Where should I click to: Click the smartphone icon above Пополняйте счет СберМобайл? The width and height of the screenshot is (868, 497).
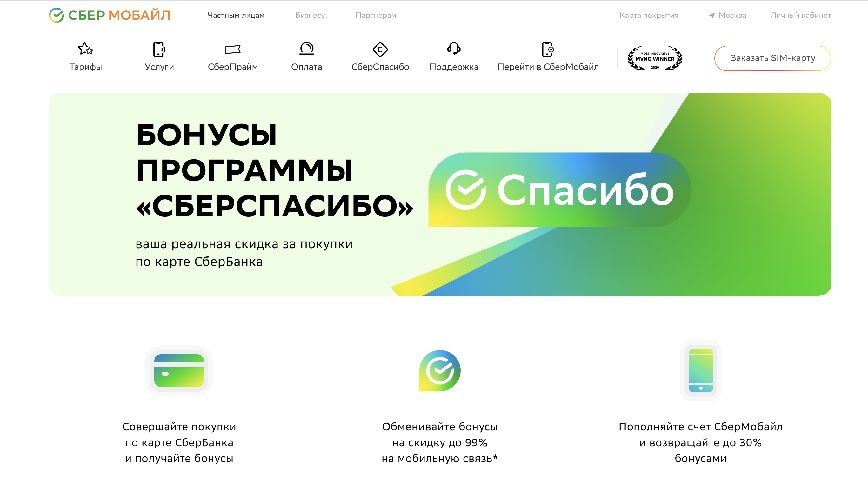coord(700,371)
